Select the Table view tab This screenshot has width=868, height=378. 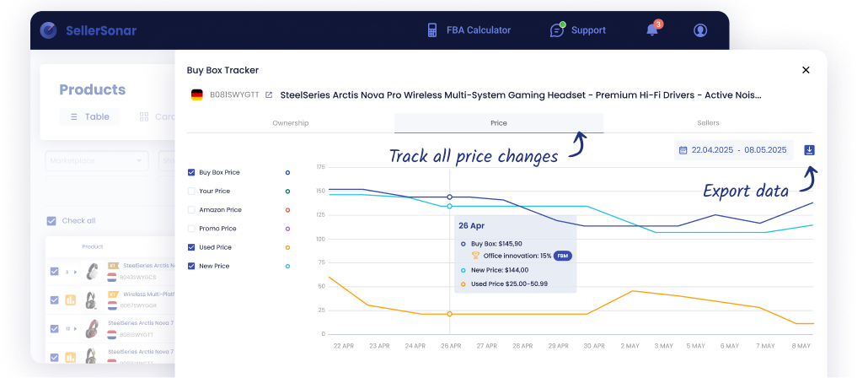pos(89,117)
